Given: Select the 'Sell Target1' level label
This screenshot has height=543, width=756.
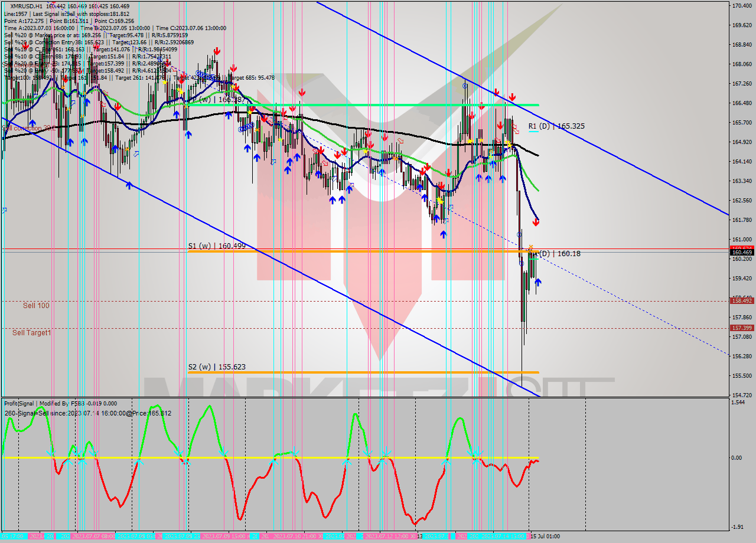Looking at the screenshot, I should pos(32,332).
